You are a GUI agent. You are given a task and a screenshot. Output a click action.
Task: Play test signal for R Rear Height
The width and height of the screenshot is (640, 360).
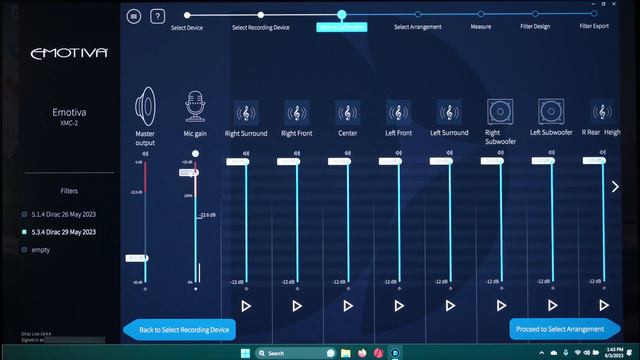point(604,305)
